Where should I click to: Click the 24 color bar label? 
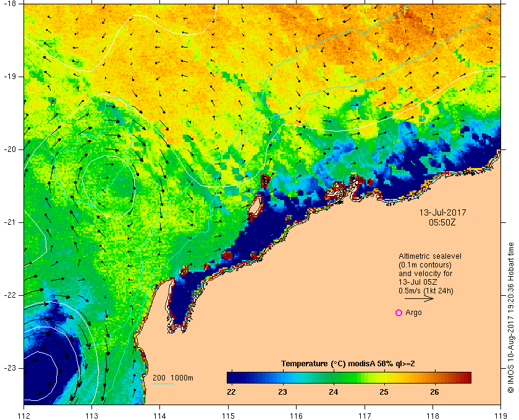coord(333,392)
